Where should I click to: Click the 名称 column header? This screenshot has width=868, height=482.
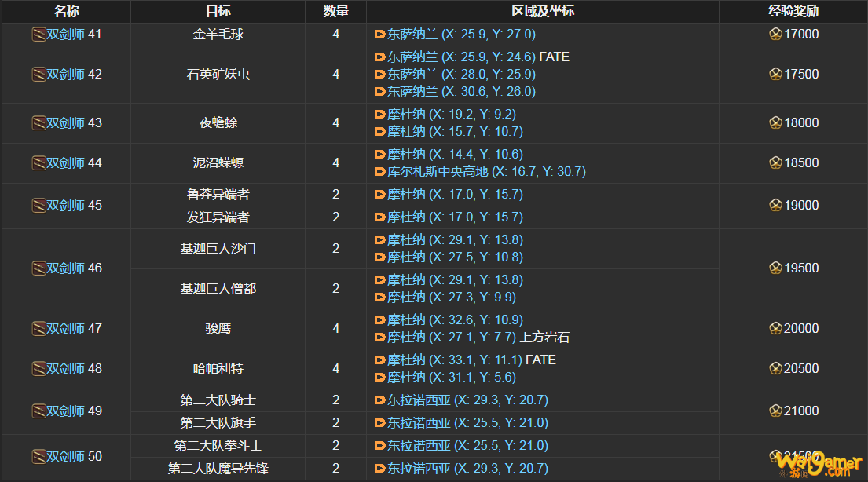point(67,11)
